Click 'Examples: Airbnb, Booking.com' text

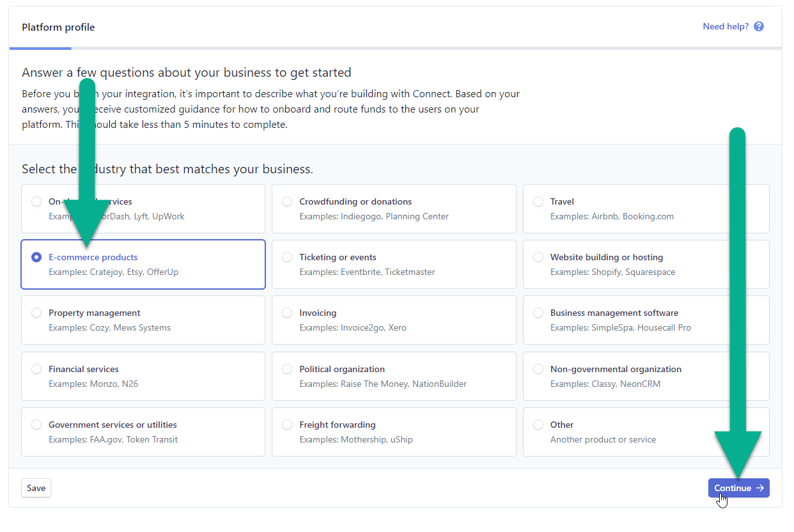pos(612,216)
